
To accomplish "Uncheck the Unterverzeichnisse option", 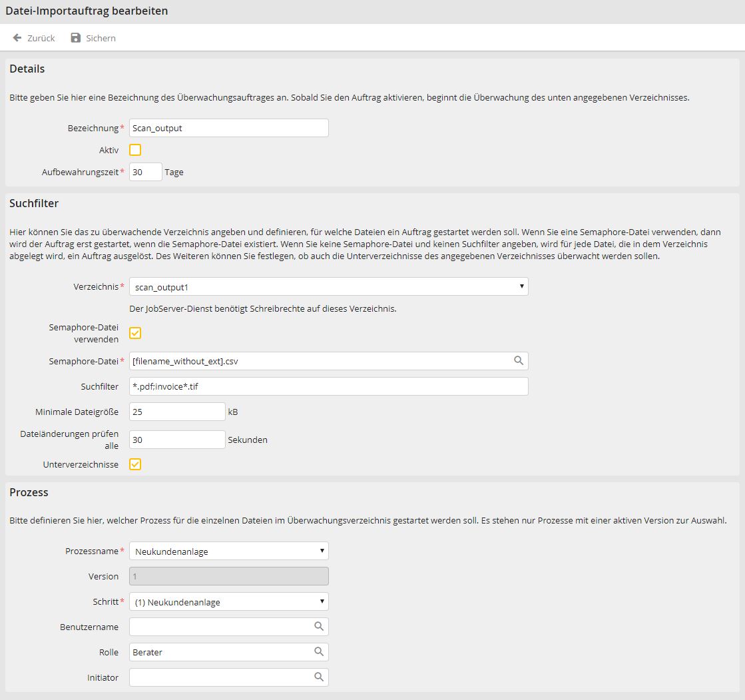I will [x=135, y=464].
